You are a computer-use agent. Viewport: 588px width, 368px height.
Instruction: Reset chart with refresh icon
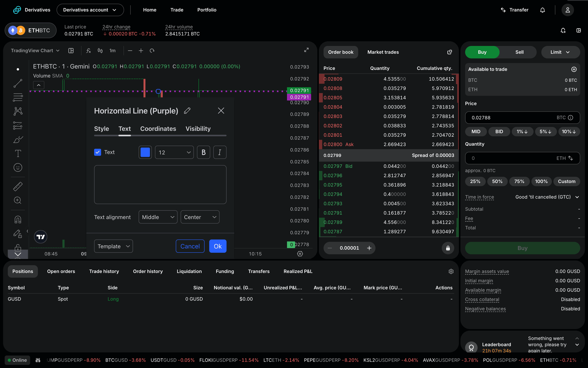click(152, 51)
